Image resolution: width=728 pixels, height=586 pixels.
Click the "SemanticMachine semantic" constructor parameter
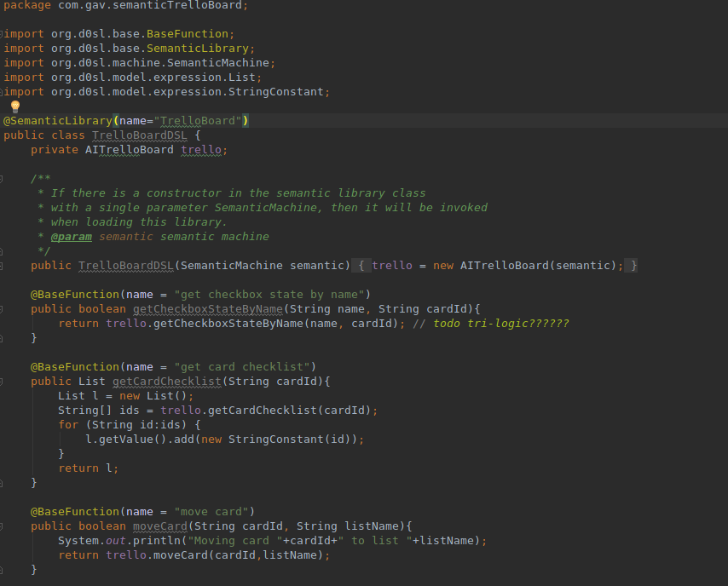pos(263,266)
